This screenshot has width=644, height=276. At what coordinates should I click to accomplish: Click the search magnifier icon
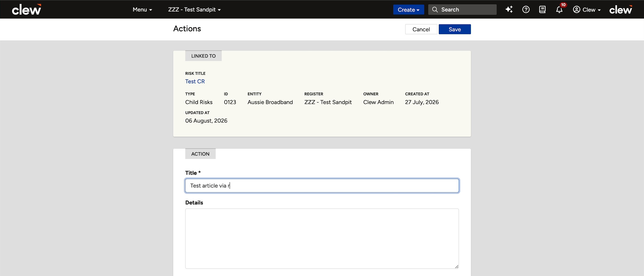435,10
